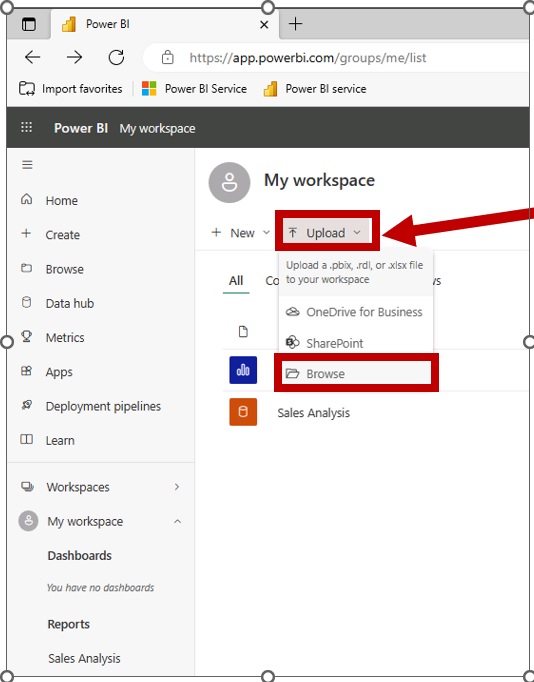Choose Browse in the Upload menu
This screenshot has height=682, width=534.
pos(357,373)
